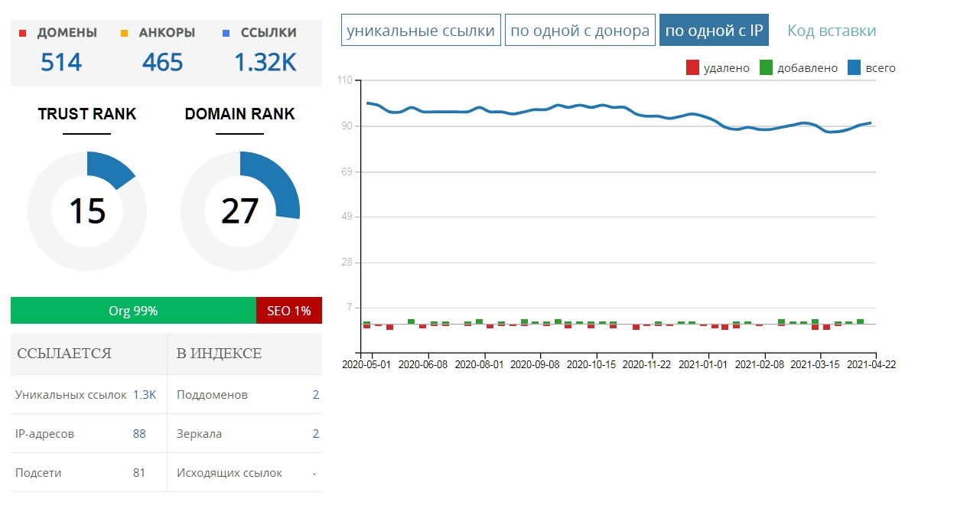Viewport: 980px width, 512px height.
Task: Open the 'Зеркала' value 2
Action: (x=316, y=434)
